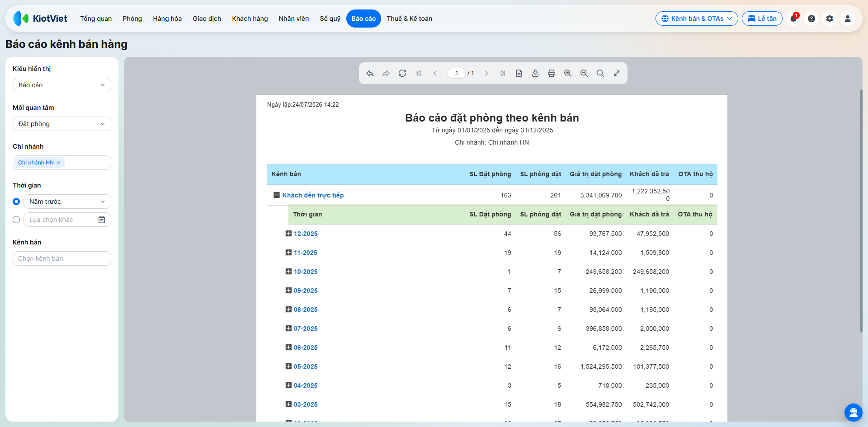Collapse the Khách đến trực tiếp group
868x427 pixels.
tap(277, 195)
